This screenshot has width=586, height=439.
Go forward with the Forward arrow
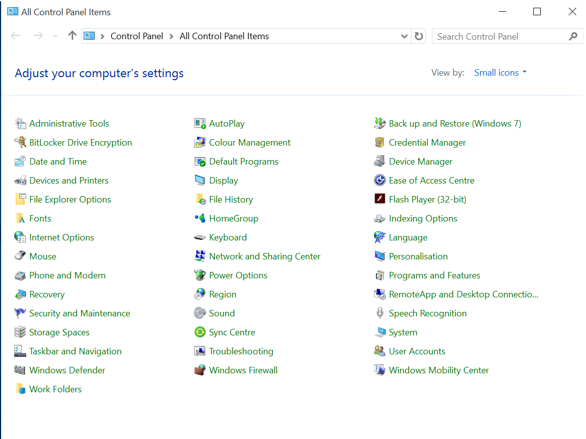(x=38, y=36)
